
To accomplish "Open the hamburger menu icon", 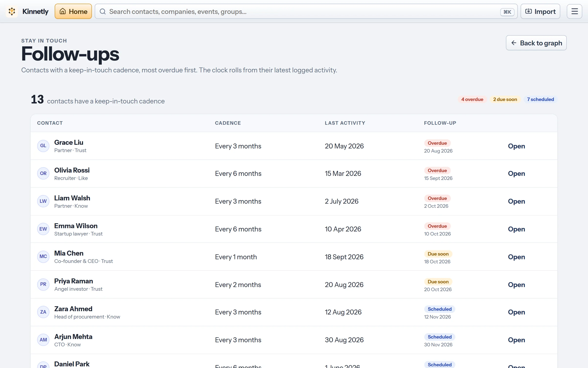I will (575, 11).
